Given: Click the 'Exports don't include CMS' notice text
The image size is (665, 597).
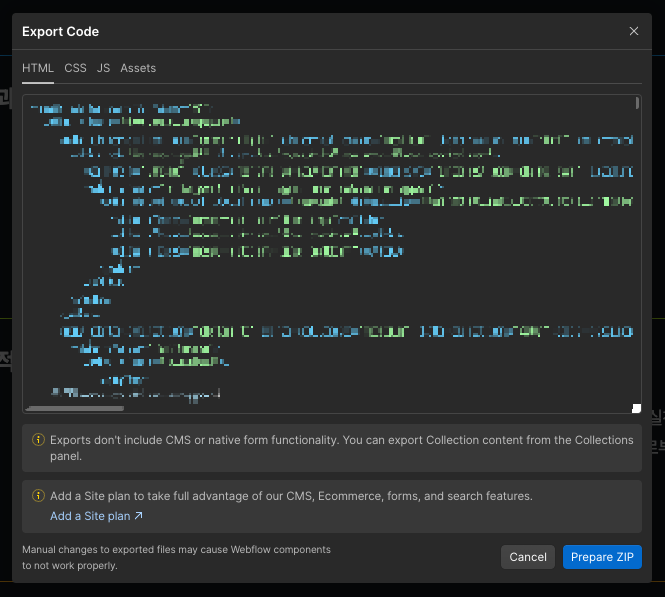Looking at the screenshot, I should tap(341, 448).
